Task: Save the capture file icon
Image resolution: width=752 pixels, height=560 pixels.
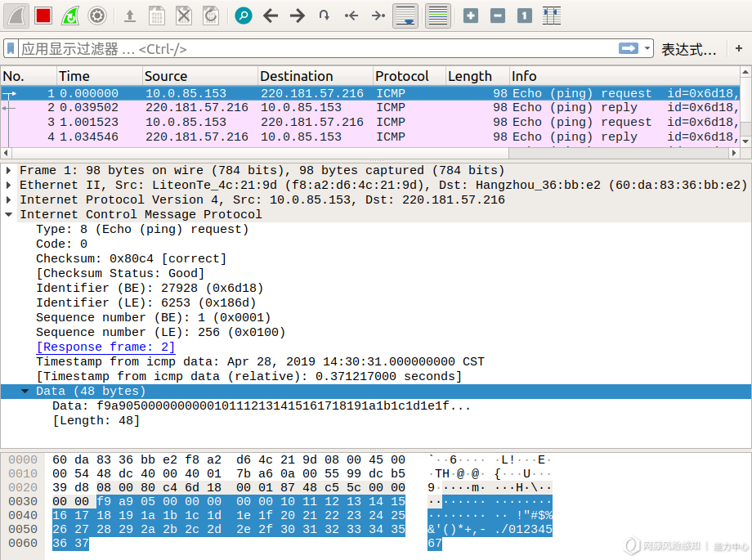Action: click(156, 16)
